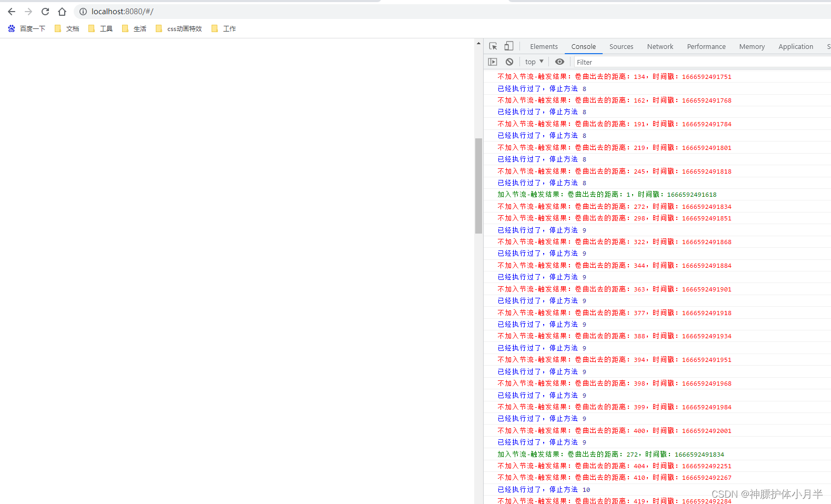Viewport: 831px width, 504px height.
Task: Click the console Filter input field
Action: pos(703,62)
